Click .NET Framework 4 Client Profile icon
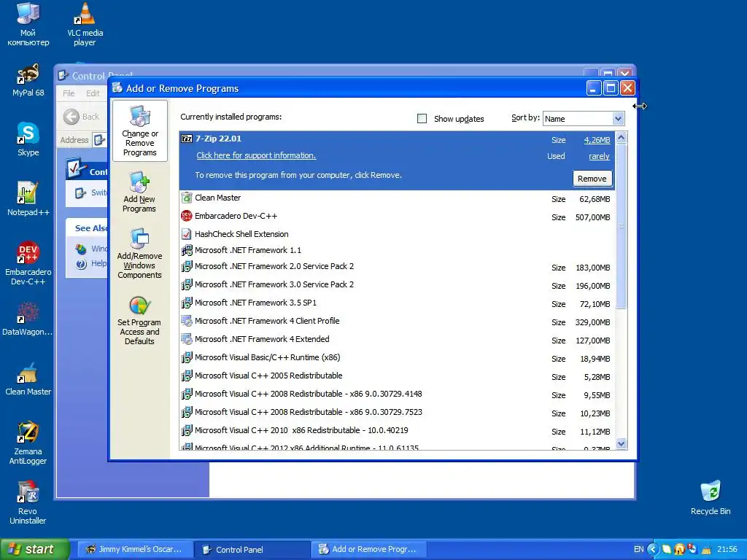The width and height of the screenshot is (747, 560). coord(187,321)
